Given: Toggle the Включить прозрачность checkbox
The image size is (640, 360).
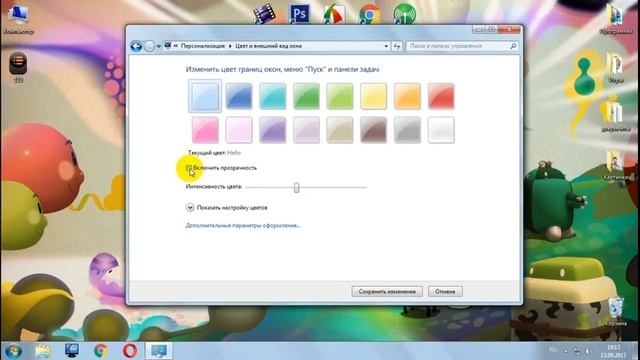Looking at the screenshot, I should pos(189,168).
